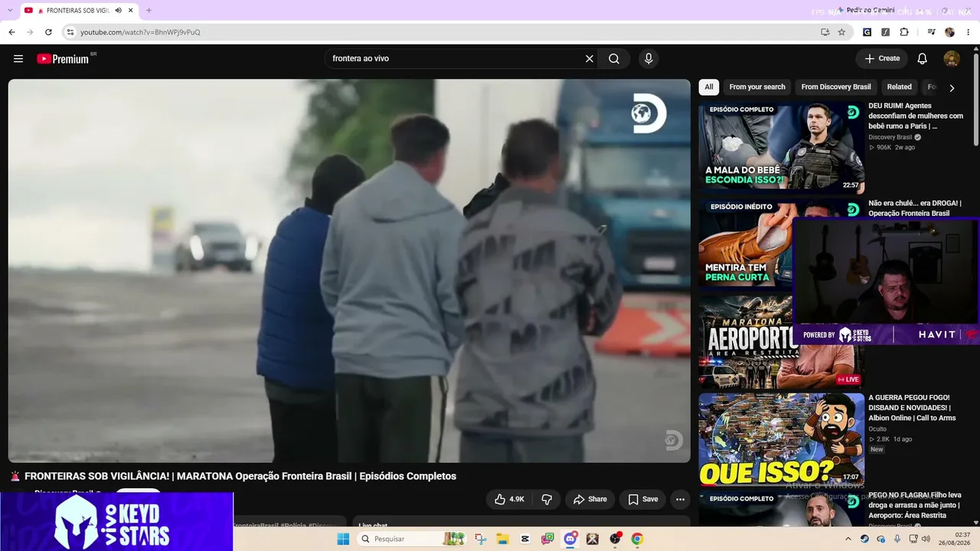Select the From your search chip

click(x=757, y=87)
